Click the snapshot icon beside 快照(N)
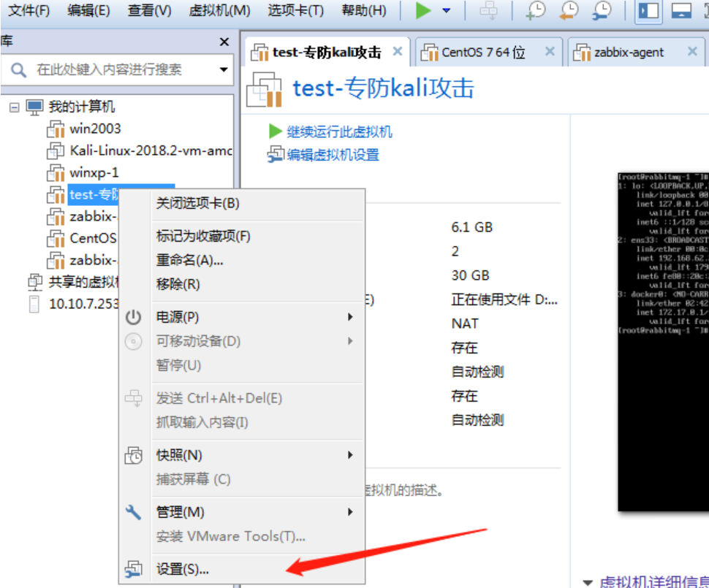This screenshot has height=588, width=709. [x=133, y=456]
